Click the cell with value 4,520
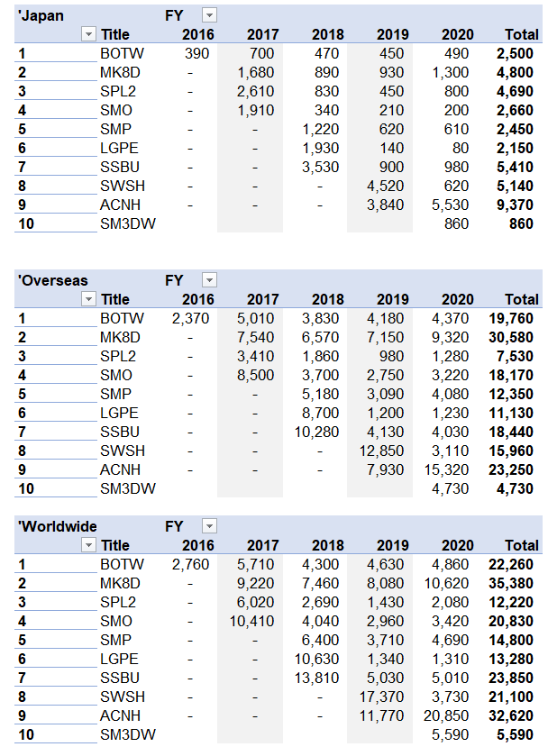 coord(385,186)
